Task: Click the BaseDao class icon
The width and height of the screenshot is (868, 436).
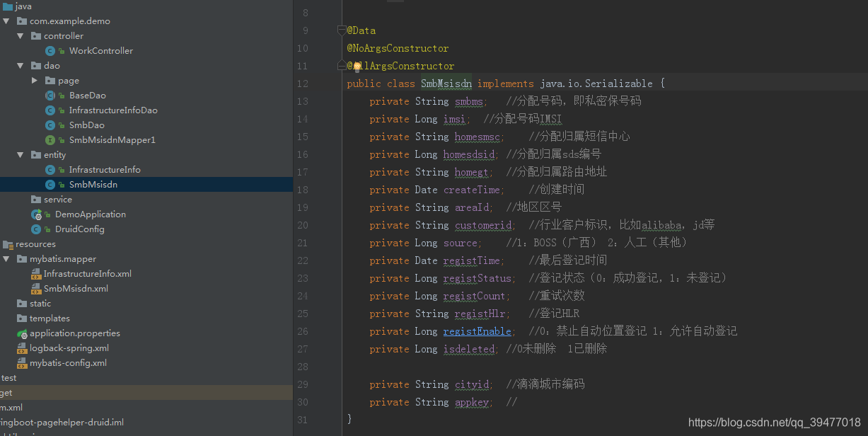Action: (50, 96)
